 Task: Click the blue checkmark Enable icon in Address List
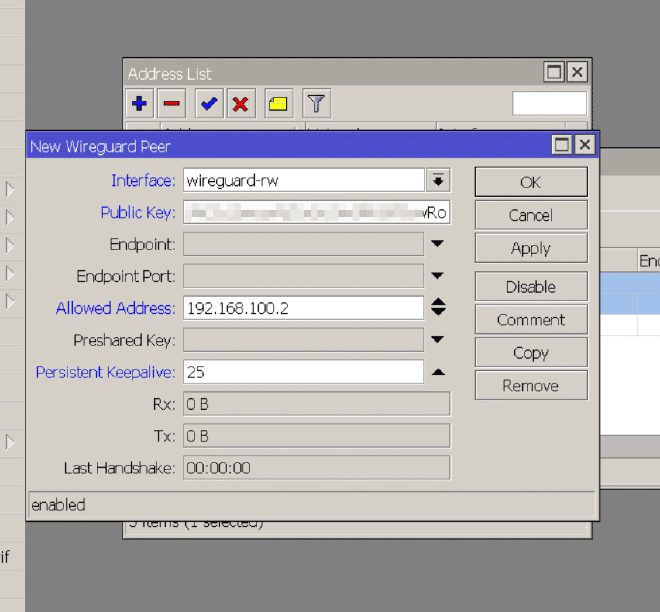(209, 103)
